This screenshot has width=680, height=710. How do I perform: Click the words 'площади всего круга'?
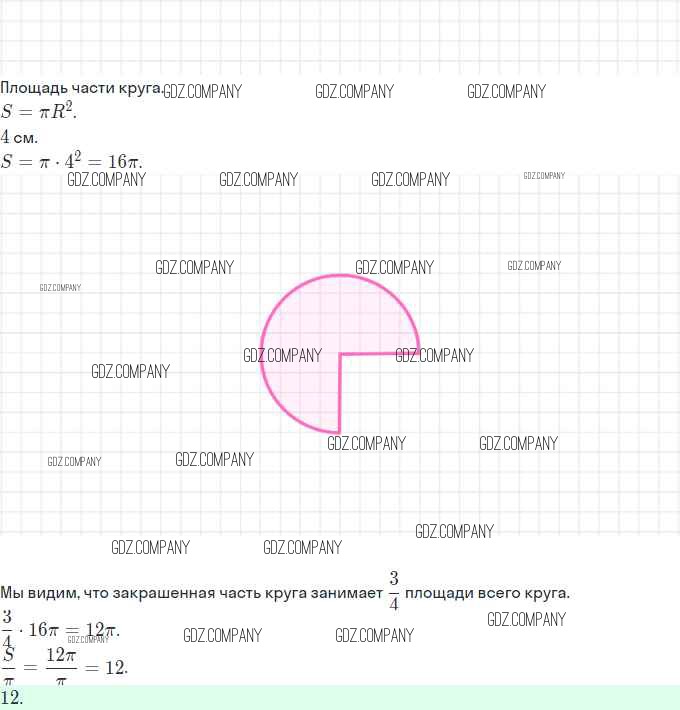tap(487, 593)
